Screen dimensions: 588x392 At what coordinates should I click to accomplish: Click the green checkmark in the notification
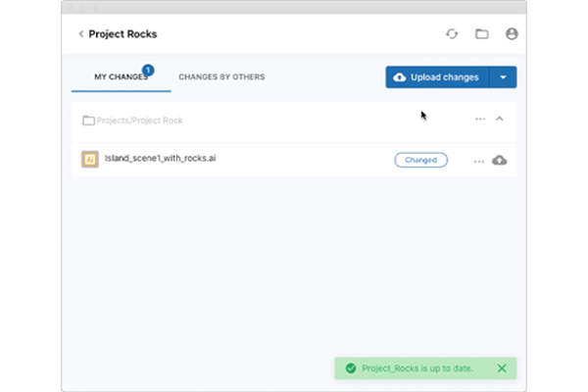point(350,368)
